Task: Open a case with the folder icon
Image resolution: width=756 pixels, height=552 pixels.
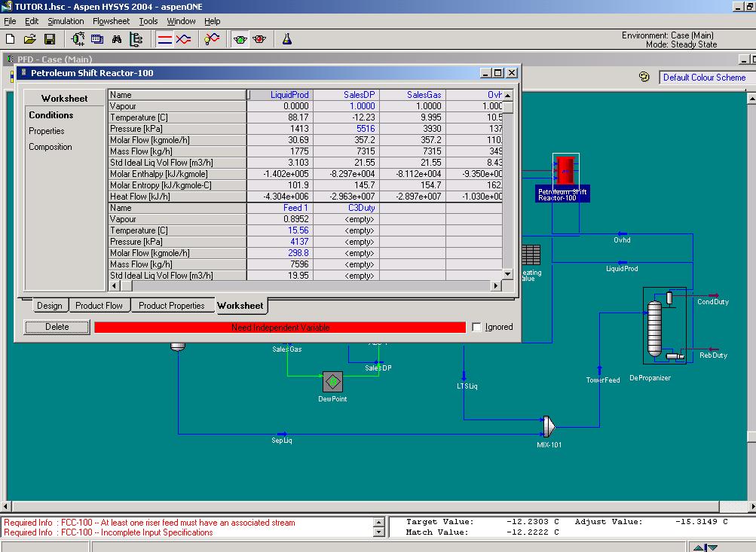Action: coord(30,39)
